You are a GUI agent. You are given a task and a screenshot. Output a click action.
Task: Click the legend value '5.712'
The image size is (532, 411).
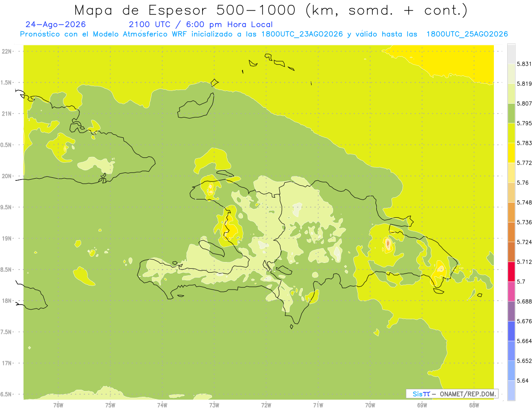click(524, 262)
